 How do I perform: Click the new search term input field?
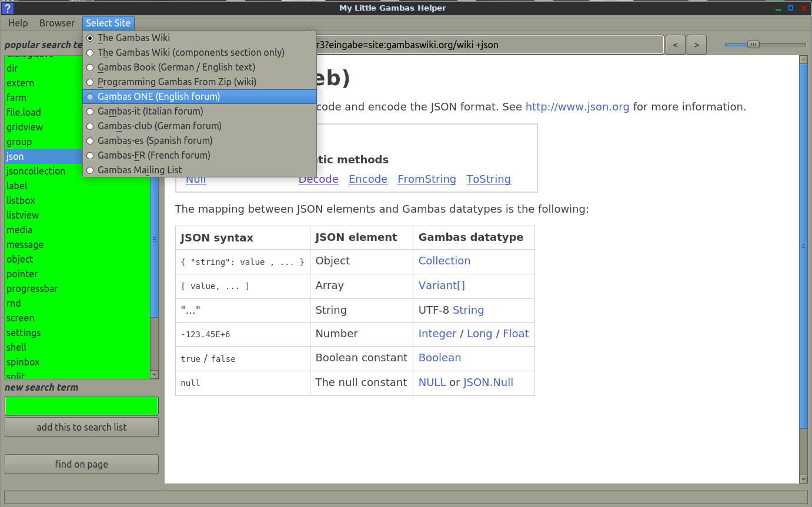(82, 406)
